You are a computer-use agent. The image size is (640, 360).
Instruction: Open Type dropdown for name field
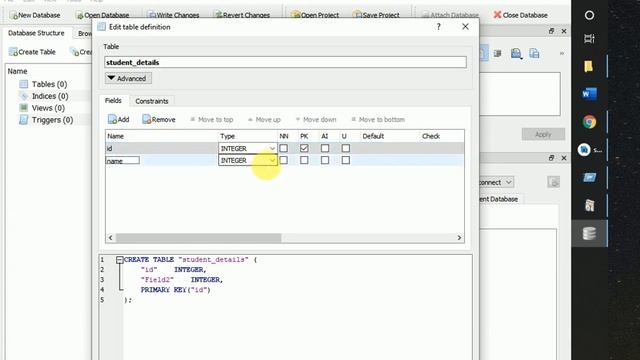[x=248, y=160]
